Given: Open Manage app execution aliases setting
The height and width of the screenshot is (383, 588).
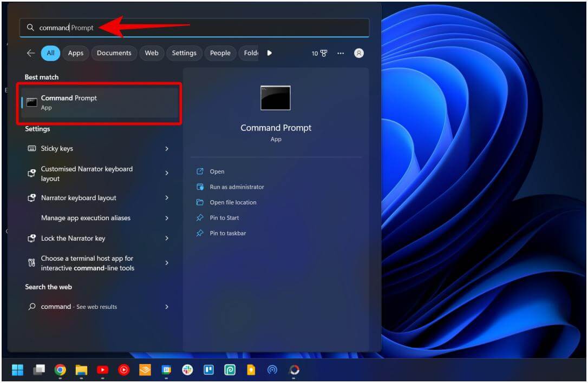Looking at the screenshot, I should pyautogui.click(x=100, y=218).
